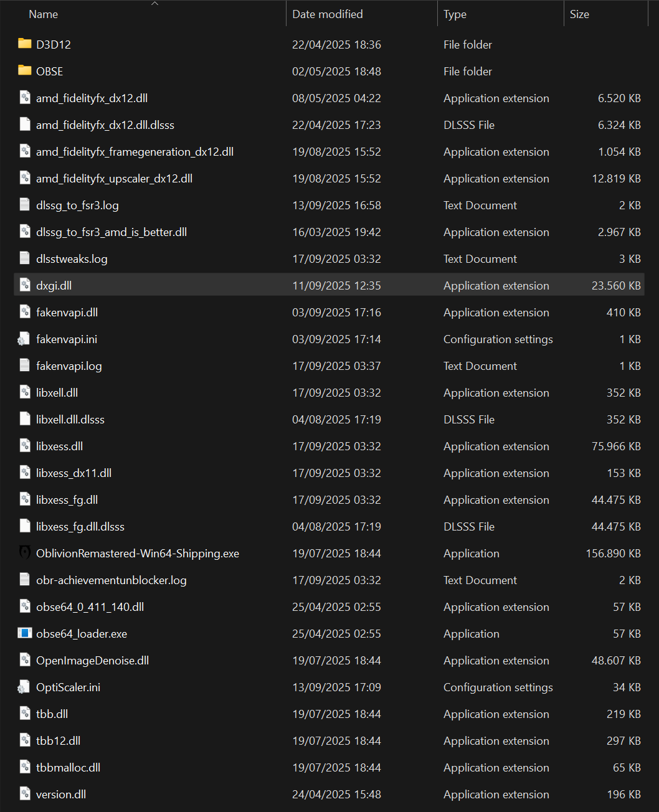659x812 pixels.
Task: Click the fakenvapi.ini configuration file icon
Action: [24, 339]
